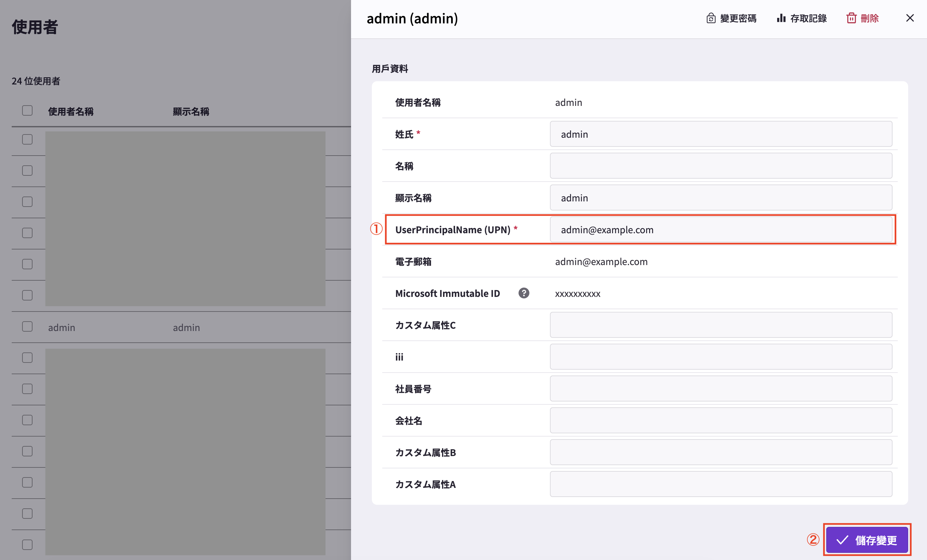Click the trash can icon beside 刪除
The width and height of the screenshot is (927, 560).
(851, 18)
